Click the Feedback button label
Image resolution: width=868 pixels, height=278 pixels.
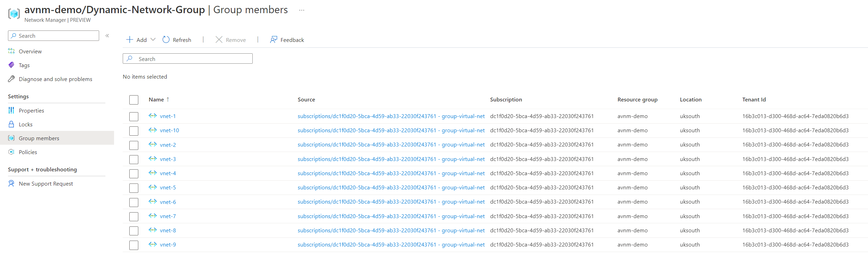click(292, 40)
